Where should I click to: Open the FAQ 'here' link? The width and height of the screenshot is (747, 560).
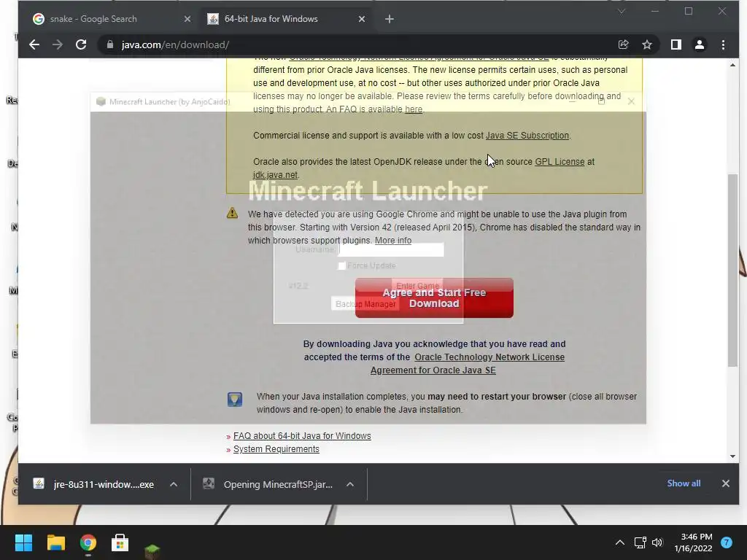pos(413,109)
